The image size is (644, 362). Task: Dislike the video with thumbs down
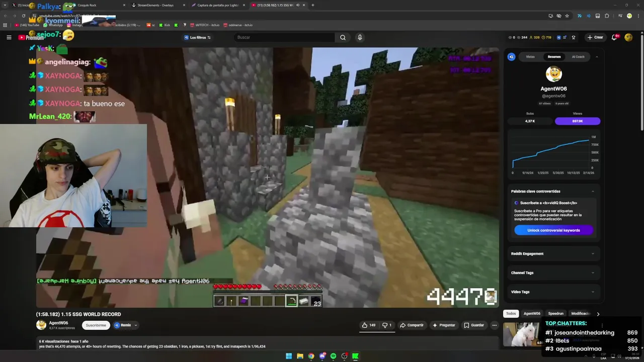click(387, 325)
